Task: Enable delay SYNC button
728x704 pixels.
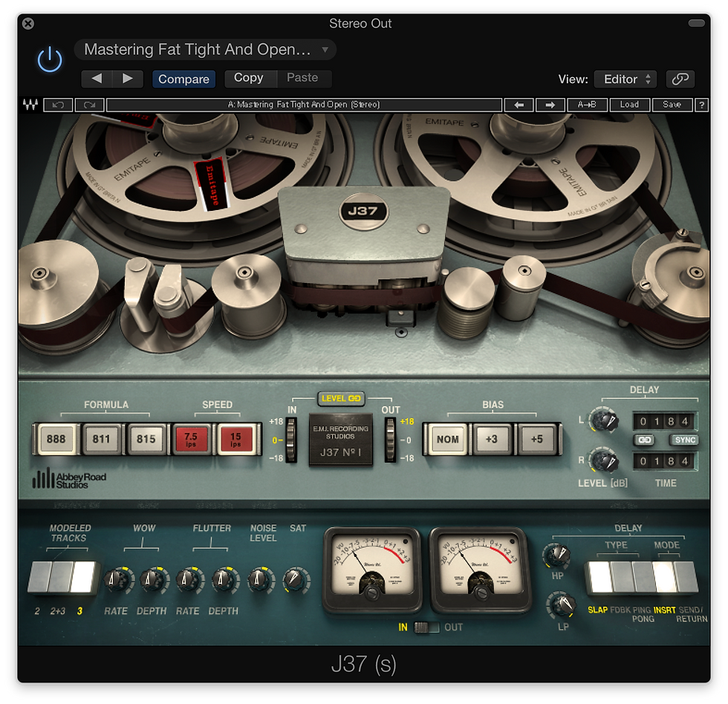Action: pos(684,440)
